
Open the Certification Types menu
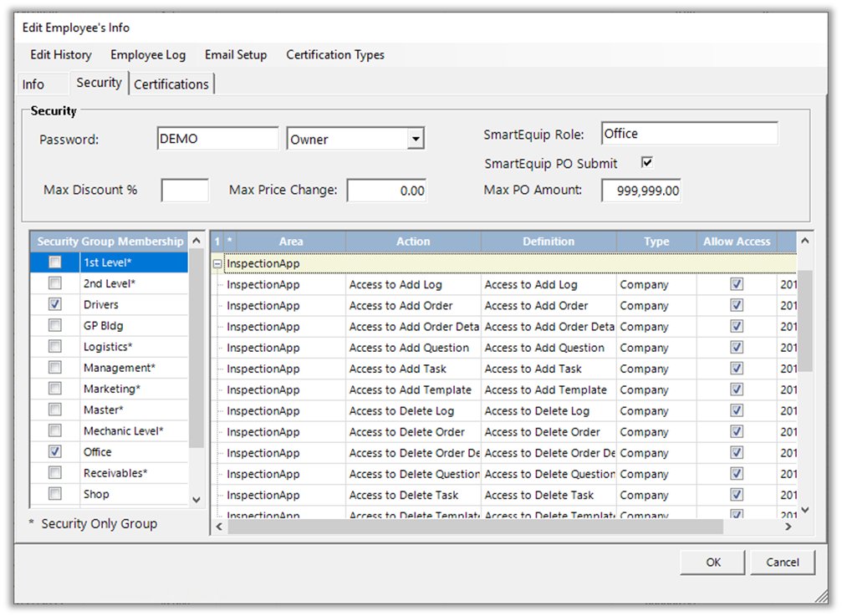(335, 55)
